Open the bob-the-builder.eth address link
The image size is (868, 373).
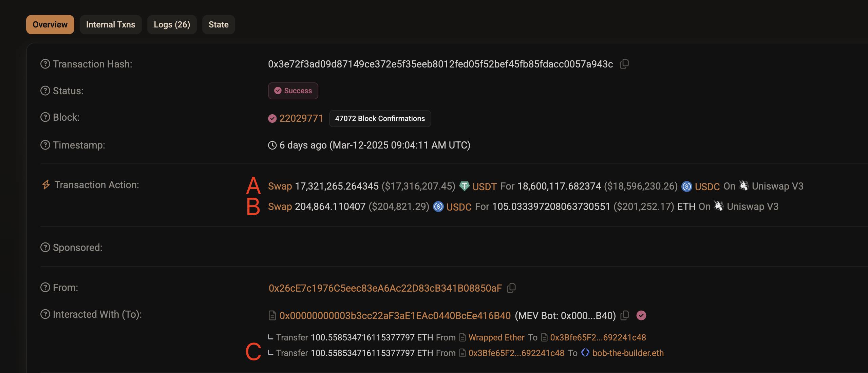point(628,353)
